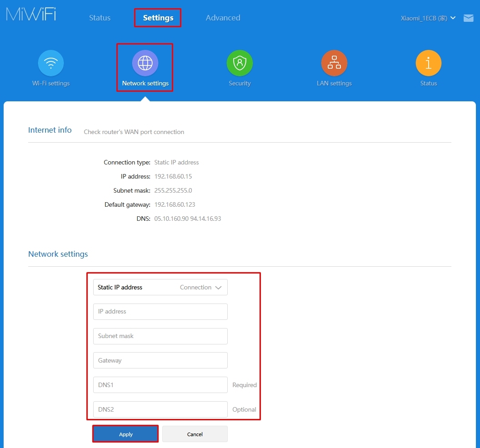Focus the Subnet mask input field
This screenshot has height=448, width=480.
[x=160, y=336]
